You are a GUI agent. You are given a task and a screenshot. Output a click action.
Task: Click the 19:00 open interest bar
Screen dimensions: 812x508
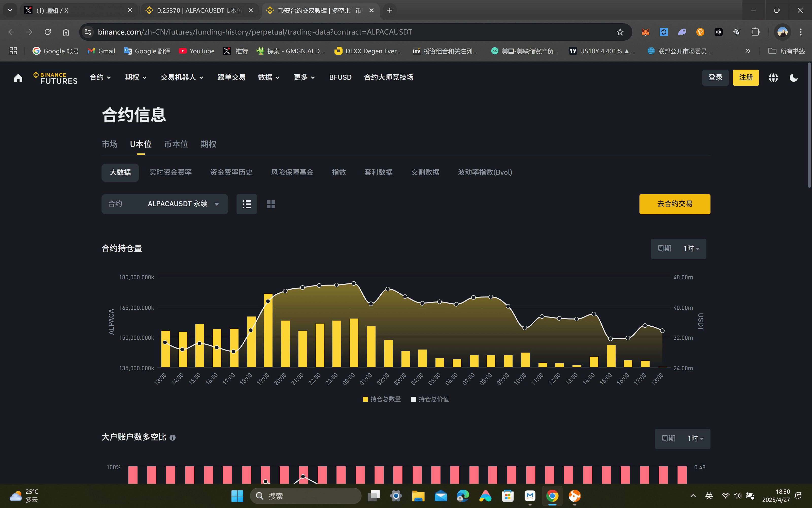coord(268,330)
